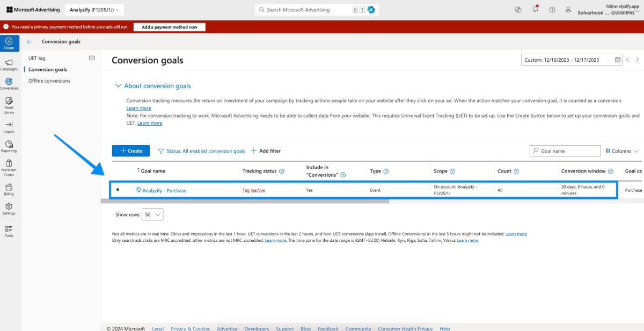The width and height of the screenshot is (644, 331).
Task: Open the Analyzify account selector dropdown
Action: 95,10
